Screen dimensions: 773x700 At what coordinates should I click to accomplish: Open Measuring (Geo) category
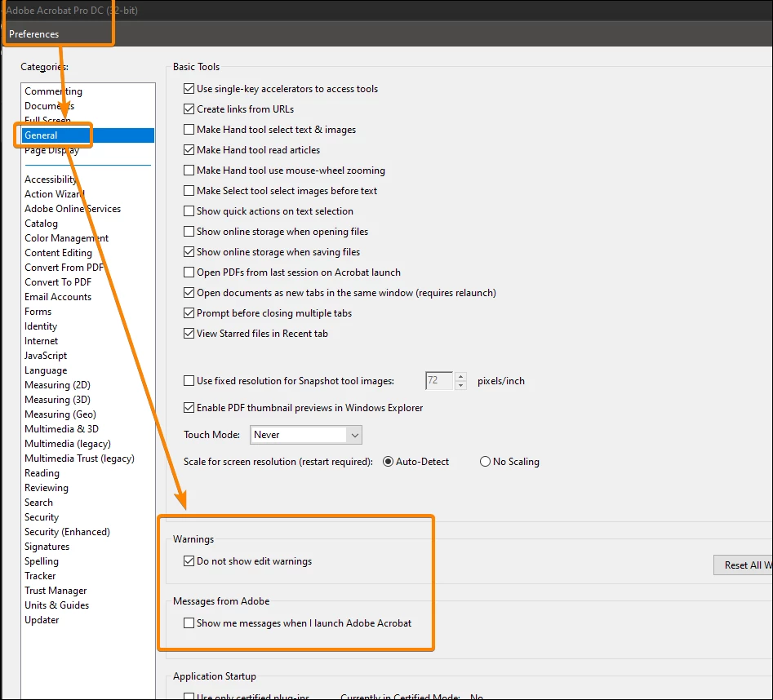[x=60, y=414]
